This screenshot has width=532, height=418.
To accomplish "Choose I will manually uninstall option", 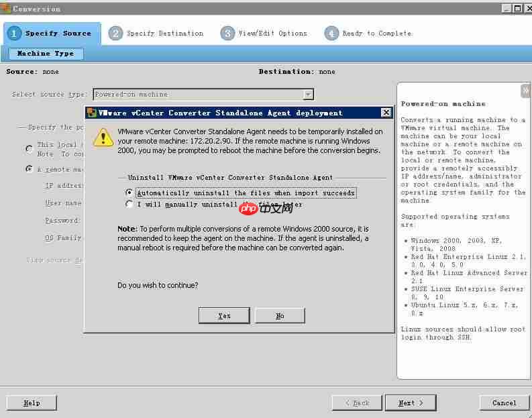I will [x=129, y=205].
